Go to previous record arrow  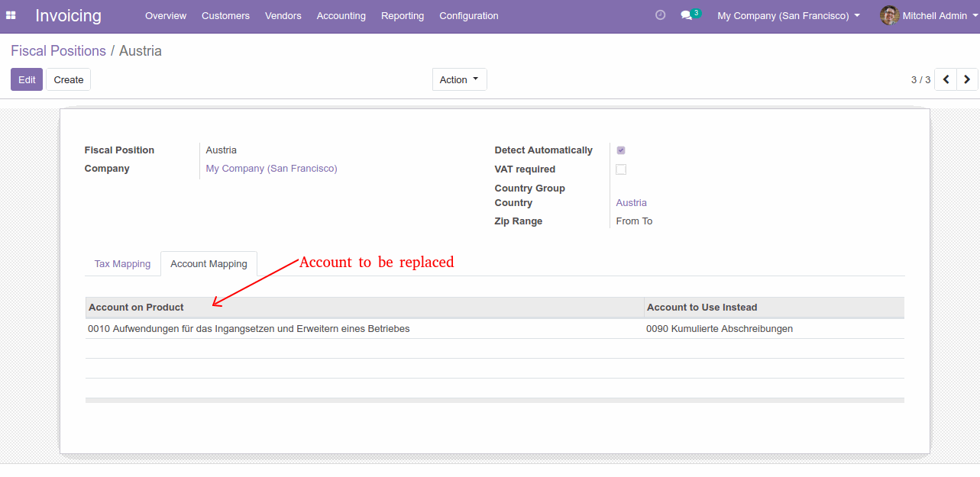[x=946, y=79]
